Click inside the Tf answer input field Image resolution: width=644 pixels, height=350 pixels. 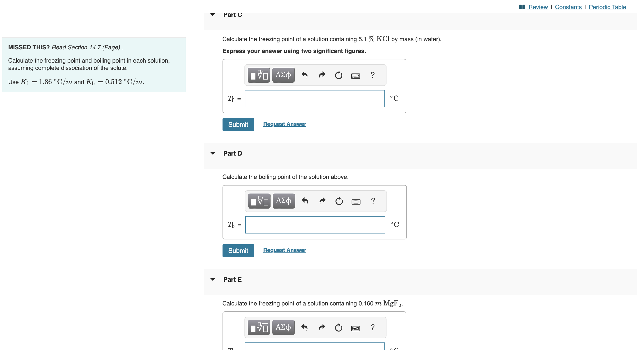click(x=314, y=99)
